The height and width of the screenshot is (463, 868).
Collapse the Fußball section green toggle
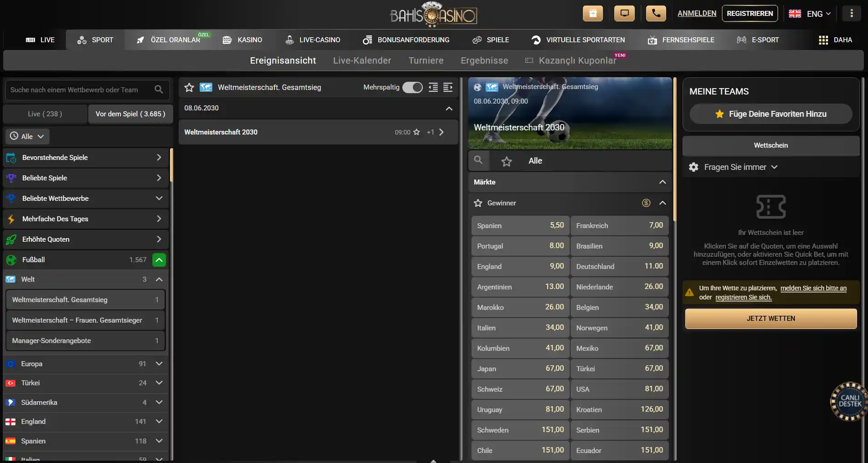[159, 260]
